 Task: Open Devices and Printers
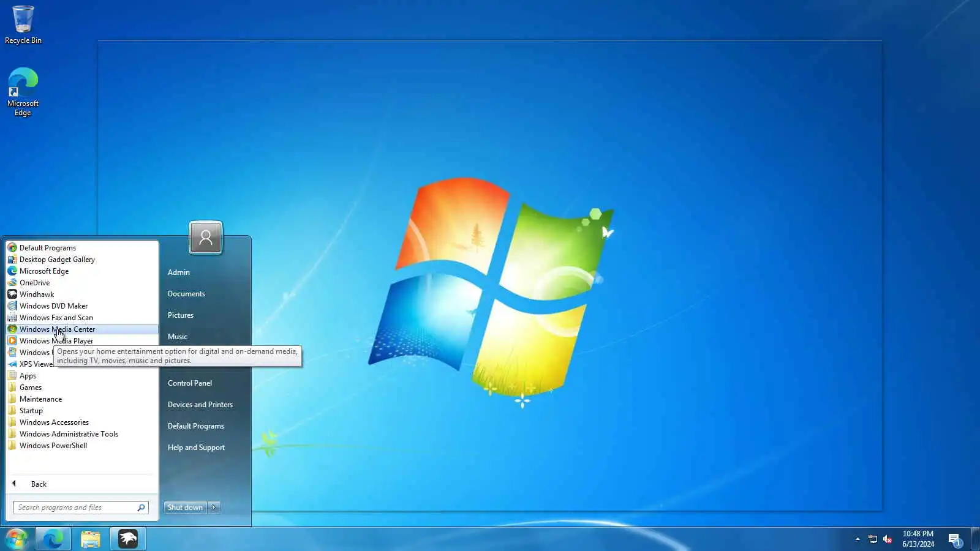coord(200,405)
